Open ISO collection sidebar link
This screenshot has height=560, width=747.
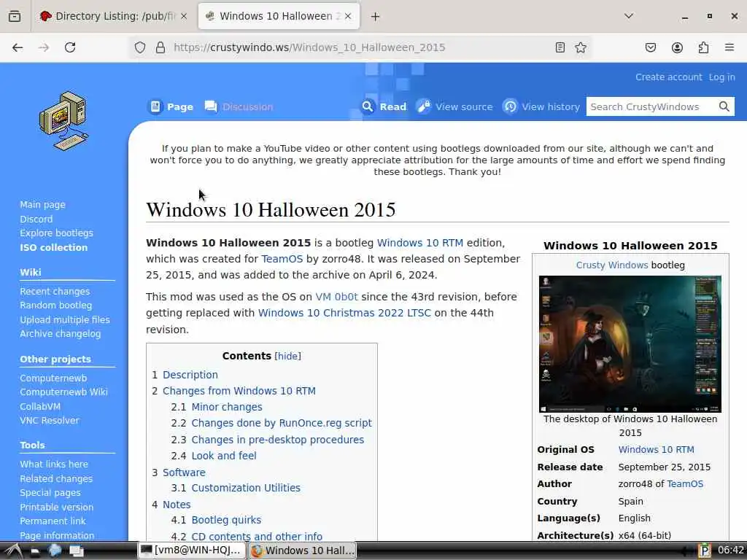click(x=54, y=248)
